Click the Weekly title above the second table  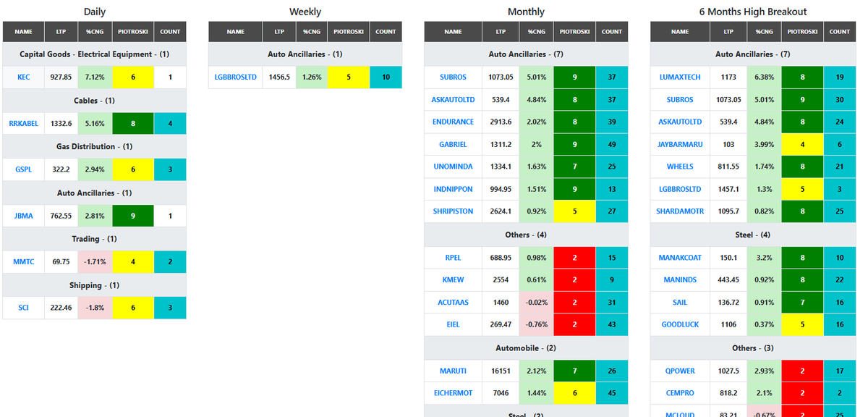(305, 12)
